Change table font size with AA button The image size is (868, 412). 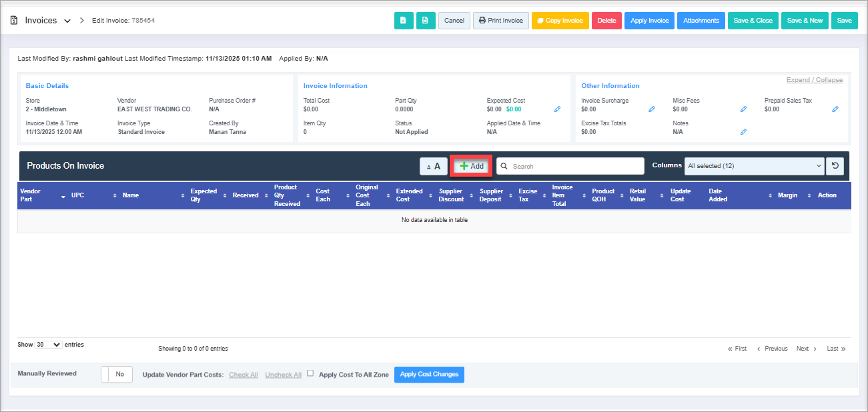click(x=434, y=167)
